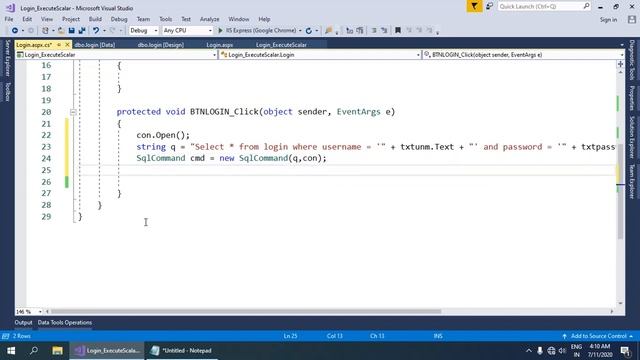640x360 pixels.
Task: Open the Solution Explorer side panel
Action: click(632, 137)
